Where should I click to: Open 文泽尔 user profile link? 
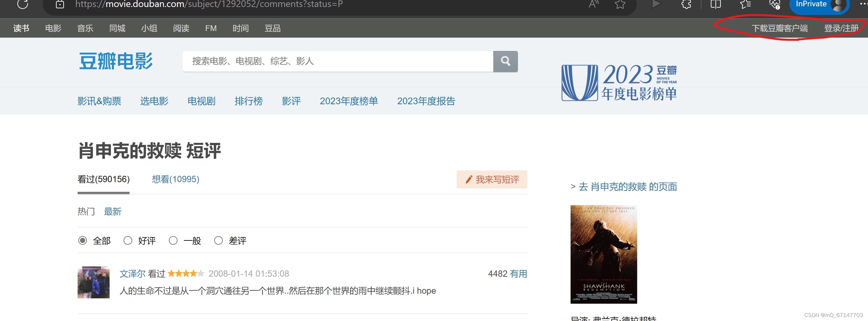(x=133, y=273)
